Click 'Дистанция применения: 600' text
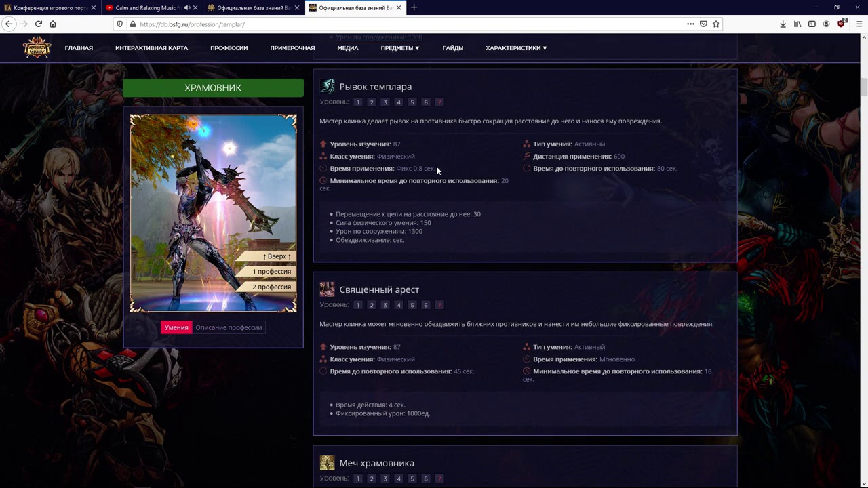Screen dimensions: 868x488 [x=578, y=157]
